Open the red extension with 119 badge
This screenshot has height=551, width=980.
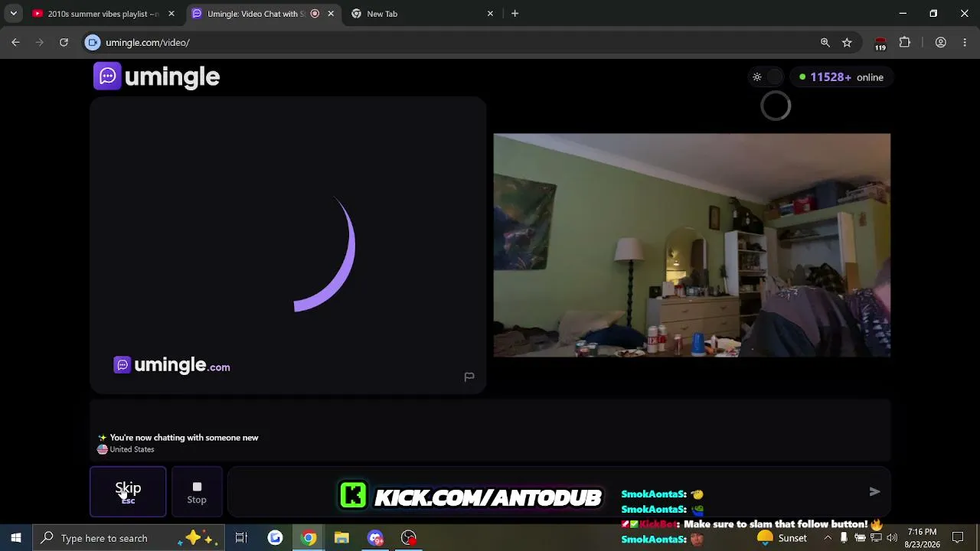[x=880, y=44]
